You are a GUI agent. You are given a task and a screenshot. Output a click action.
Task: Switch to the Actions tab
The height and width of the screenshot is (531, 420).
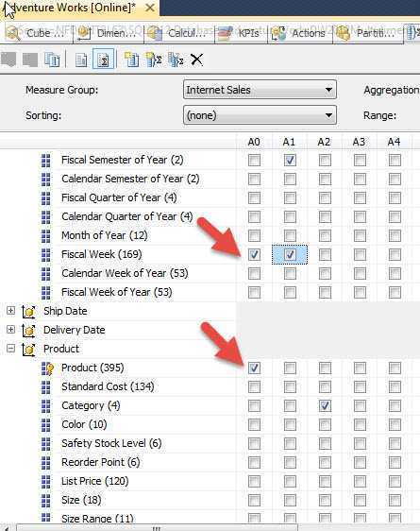[x=299, y=33]
